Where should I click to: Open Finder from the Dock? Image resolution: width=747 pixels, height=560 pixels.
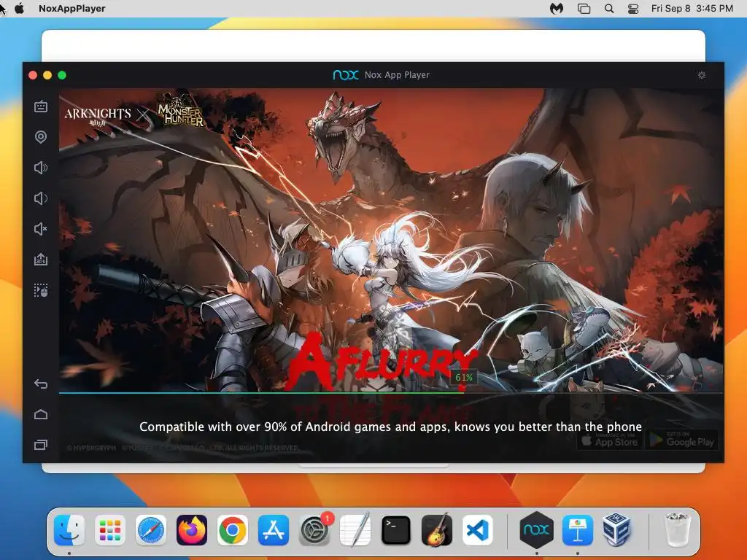(x=69, y=530)
